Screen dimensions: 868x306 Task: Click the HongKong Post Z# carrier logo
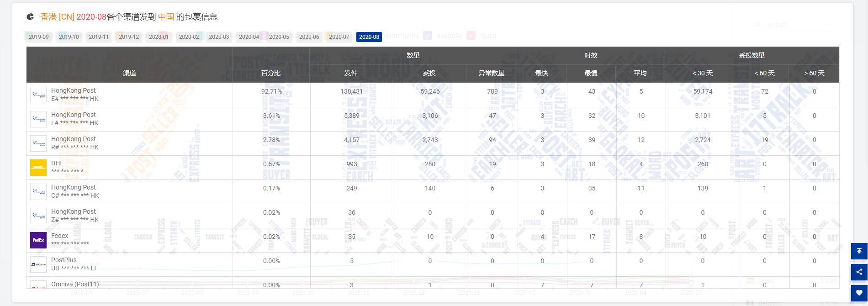[x=38, y=216]
